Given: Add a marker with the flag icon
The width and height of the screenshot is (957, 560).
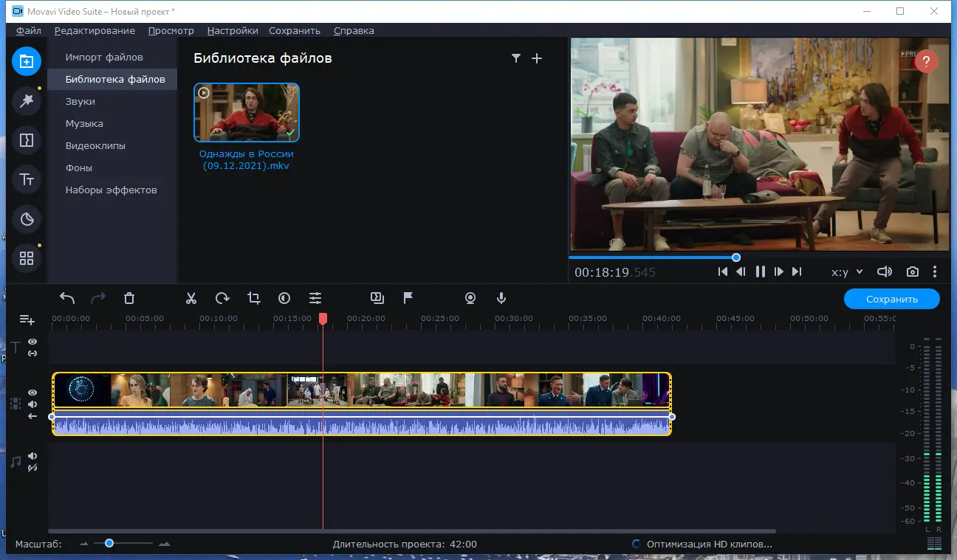Looking at the screenshot, I should click(408, 298).
